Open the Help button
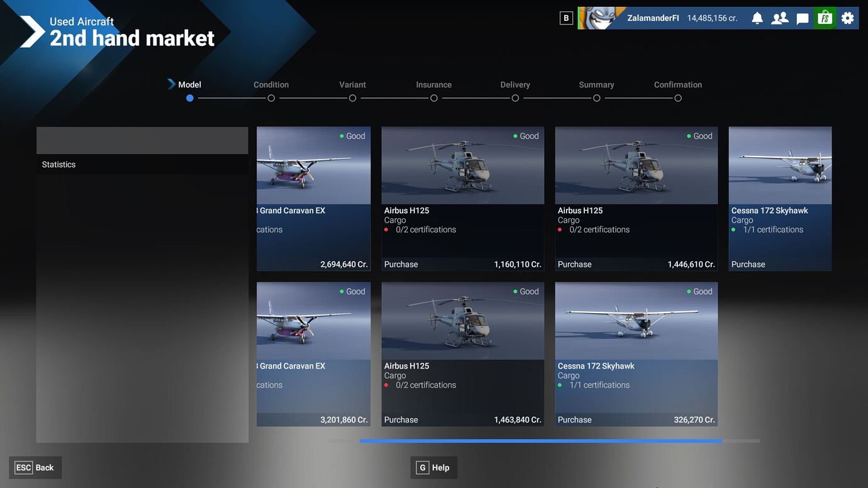 click(434, 468)
